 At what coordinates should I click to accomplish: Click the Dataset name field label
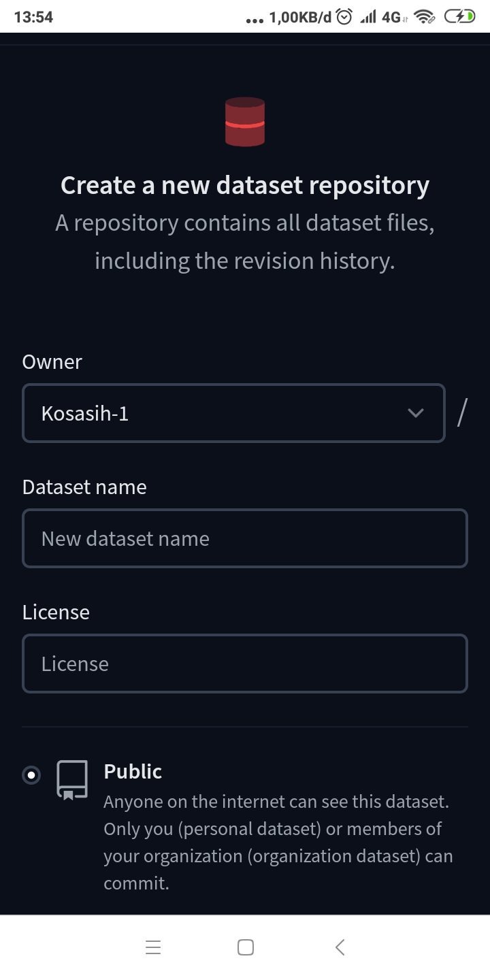coord(84,487)
